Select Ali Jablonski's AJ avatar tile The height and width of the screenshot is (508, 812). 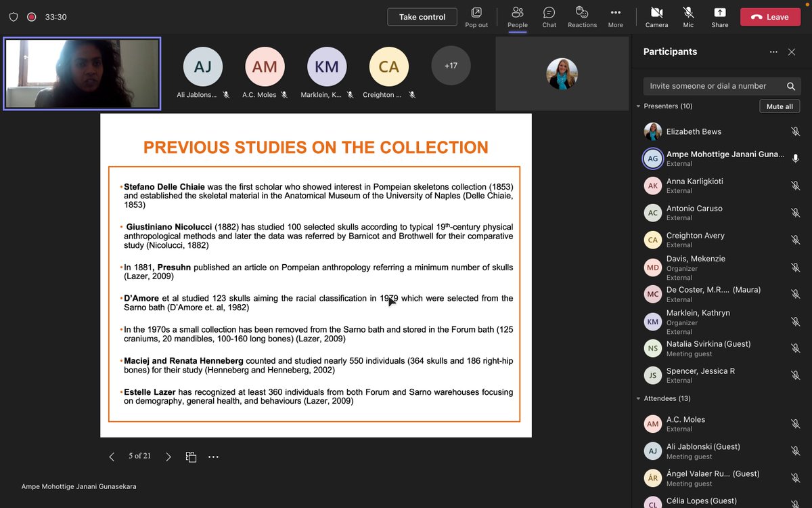tap(203, 66)
